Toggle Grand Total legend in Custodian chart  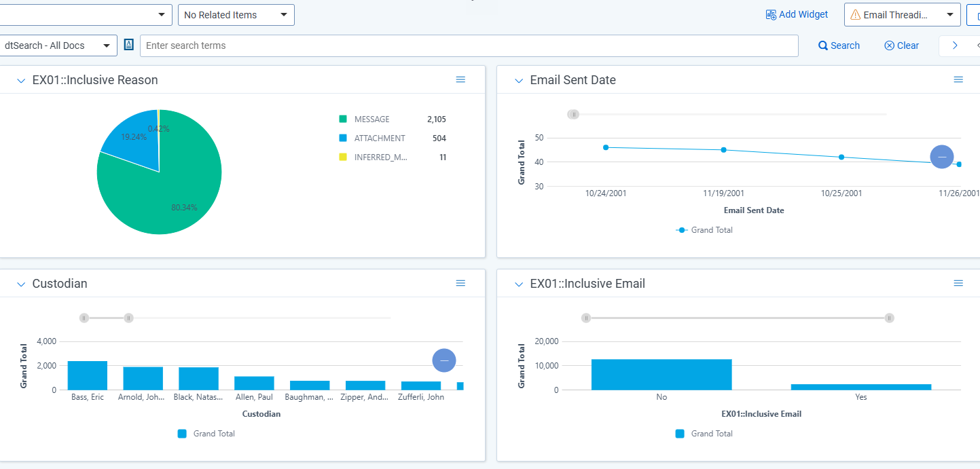tap(206, 434)
